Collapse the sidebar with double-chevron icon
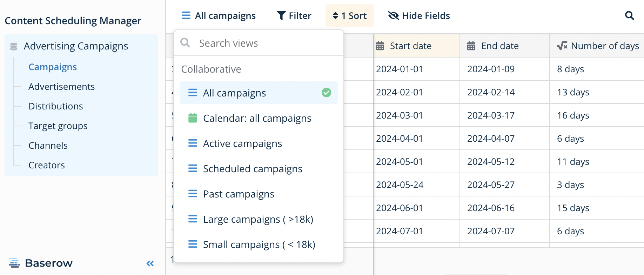Viewport: 644px width, 275px height. click(150, 263)
